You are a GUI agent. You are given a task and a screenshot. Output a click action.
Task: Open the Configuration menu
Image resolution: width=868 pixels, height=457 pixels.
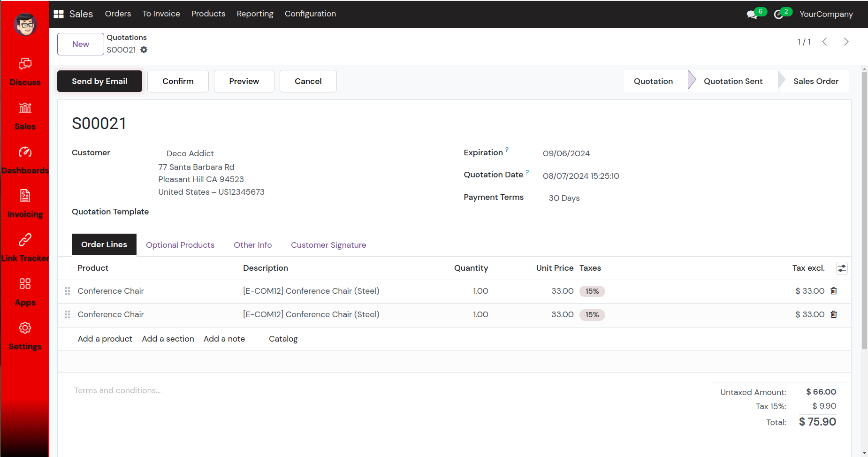coord(310,14)
